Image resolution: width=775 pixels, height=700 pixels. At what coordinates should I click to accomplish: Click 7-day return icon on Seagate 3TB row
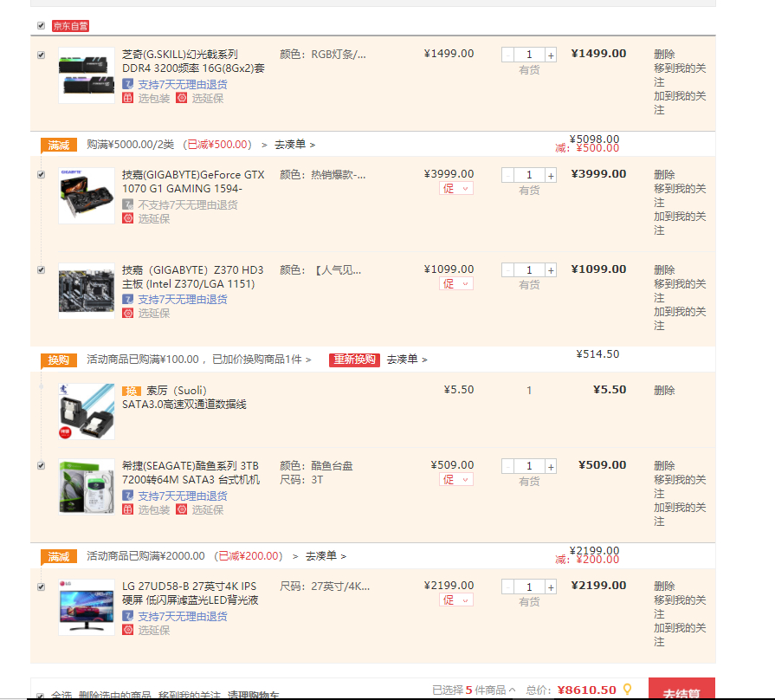tap(127, 496)
